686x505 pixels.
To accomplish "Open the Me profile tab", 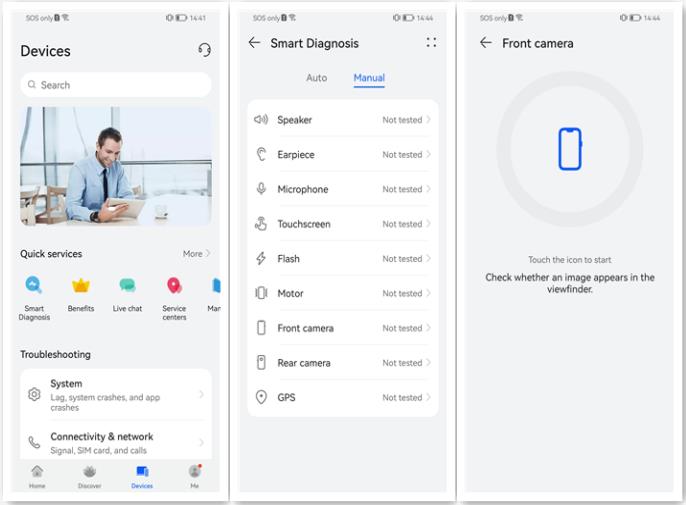I will [x=195, y=476].
